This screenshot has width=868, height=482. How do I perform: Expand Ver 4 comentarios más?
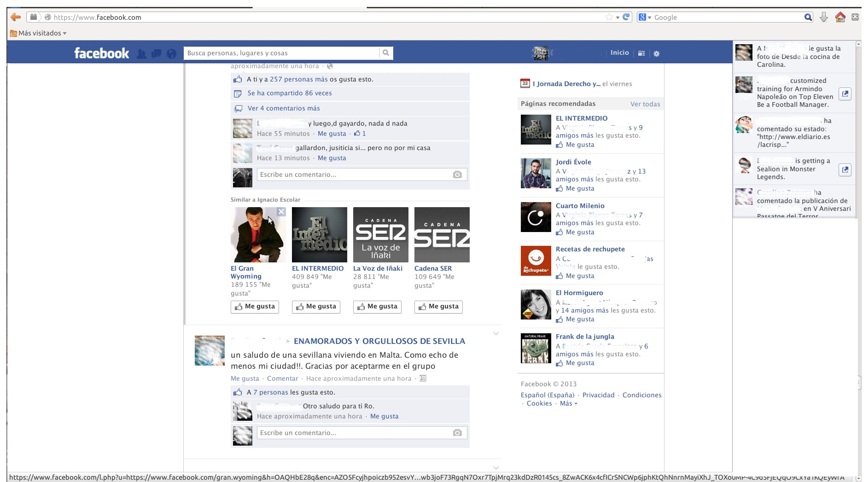(284, 108)
